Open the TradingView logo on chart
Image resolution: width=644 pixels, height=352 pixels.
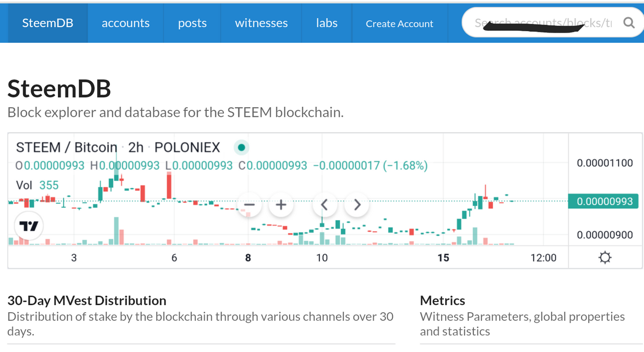pyautogui.click(x=29, y=226)
